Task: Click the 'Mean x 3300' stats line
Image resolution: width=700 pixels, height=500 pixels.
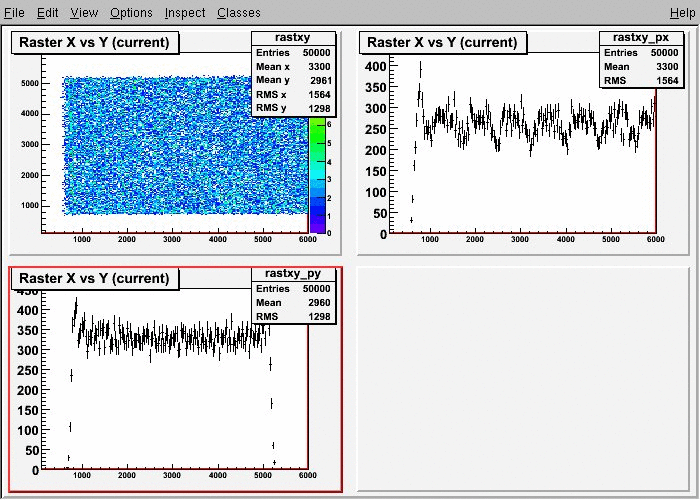Action: point(293,67)
